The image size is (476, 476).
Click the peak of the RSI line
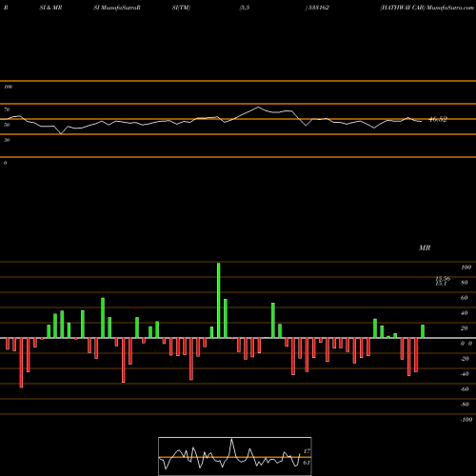[258, 108]
